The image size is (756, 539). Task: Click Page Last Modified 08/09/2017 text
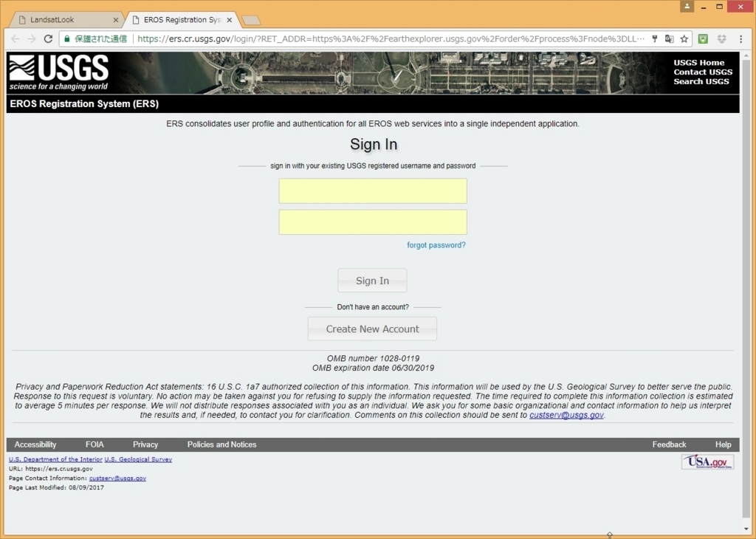[x=56, y=487]
